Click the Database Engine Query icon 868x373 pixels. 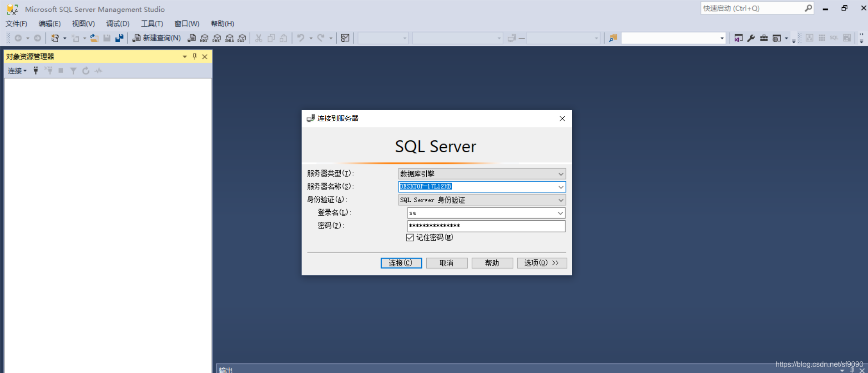click(x=192, y=38)
